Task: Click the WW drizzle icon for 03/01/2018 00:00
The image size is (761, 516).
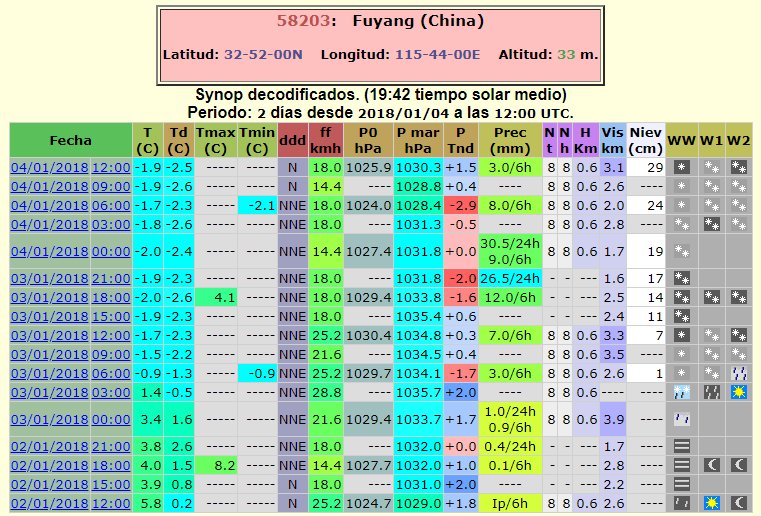Action: (681, 418)
